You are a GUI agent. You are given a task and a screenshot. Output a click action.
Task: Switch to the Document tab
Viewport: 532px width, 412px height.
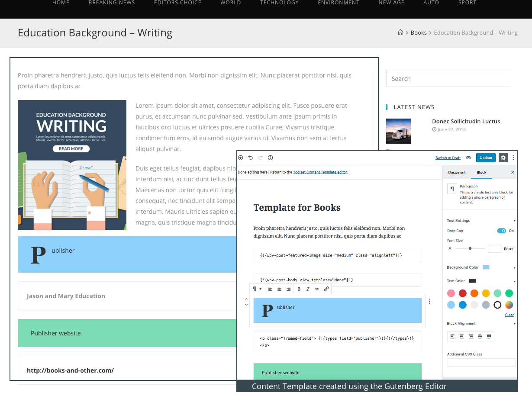457,172
